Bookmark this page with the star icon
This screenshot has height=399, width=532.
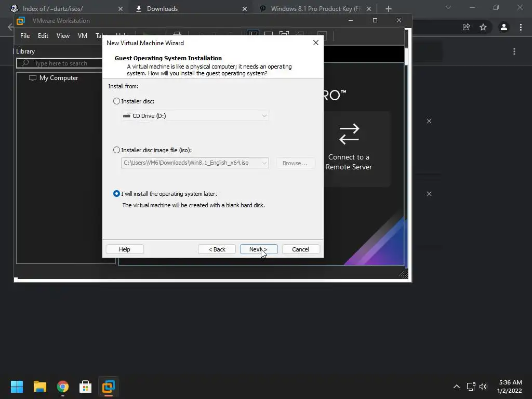point(483,27)
